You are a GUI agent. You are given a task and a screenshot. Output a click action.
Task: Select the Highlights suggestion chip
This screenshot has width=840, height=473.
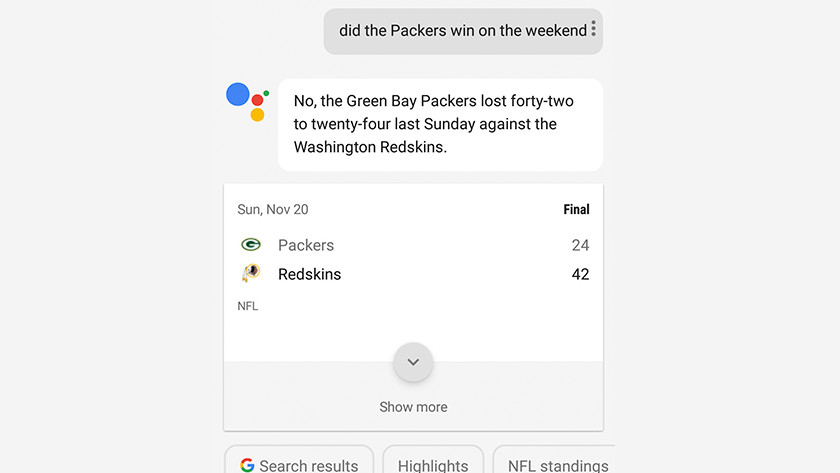coord(433,464)
